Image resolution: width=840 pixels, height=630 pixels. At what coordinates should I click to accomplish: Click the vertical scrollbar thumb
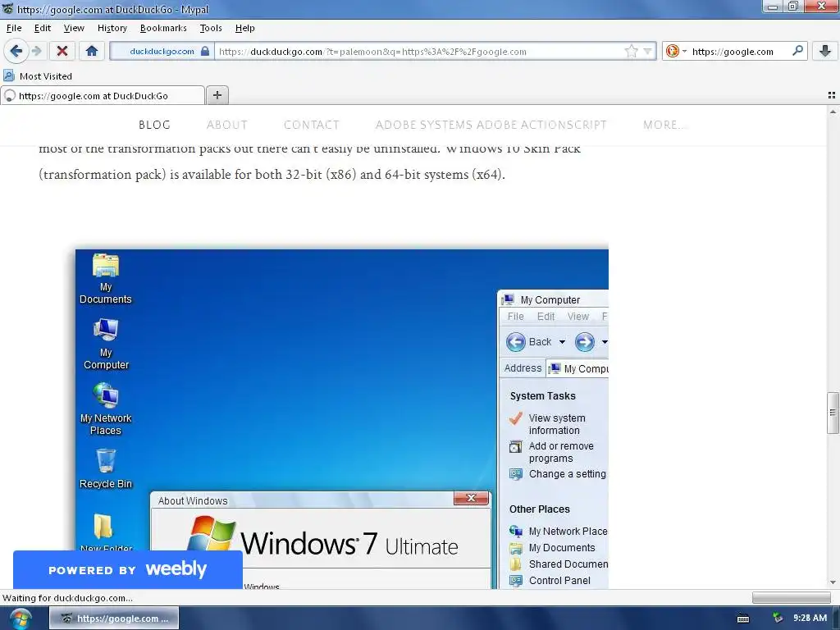point(832,413)
